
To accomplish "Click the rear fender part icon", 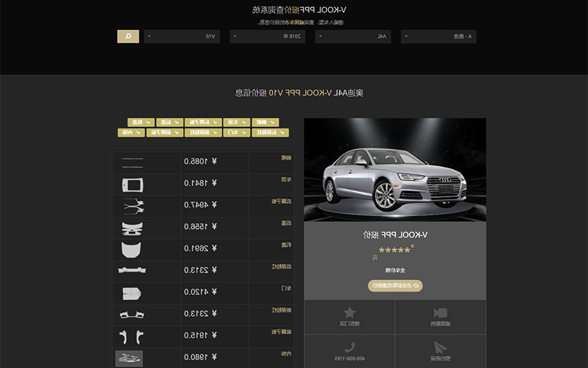I will click(x=133, y=206).
